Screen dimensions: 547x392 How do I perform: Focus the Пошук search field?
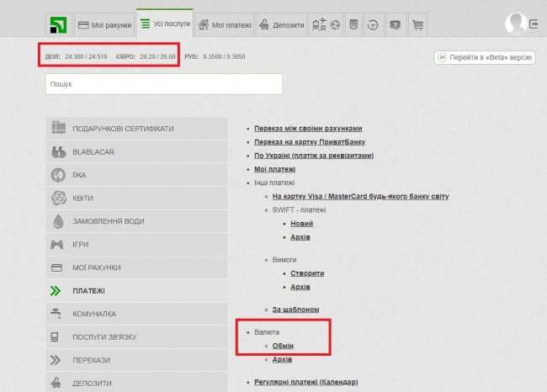point(163,85)
